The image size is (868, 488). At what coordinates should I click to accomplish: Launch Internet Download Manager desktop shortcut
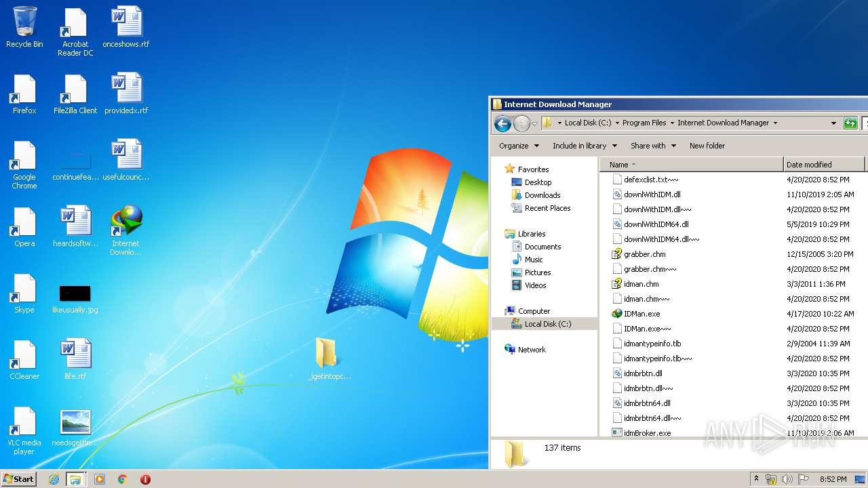pos(126,230)
